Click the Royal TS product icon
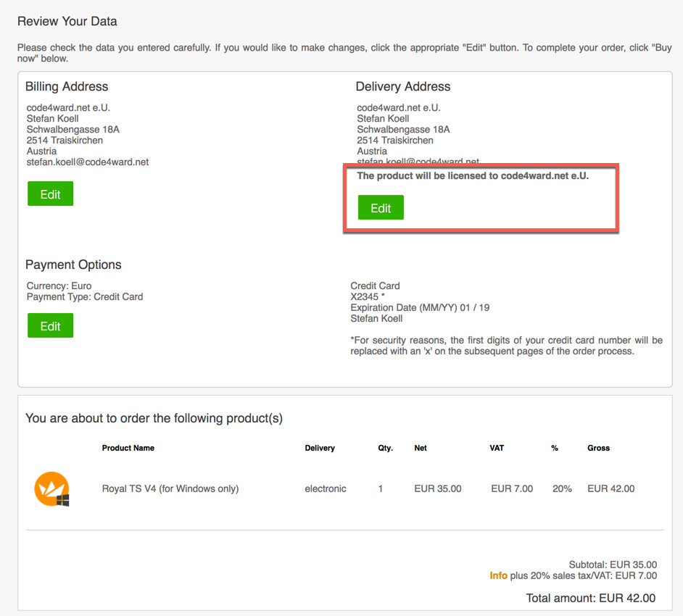Image resolution: width=683 pixels, height=616 pixels. (51, 489)
